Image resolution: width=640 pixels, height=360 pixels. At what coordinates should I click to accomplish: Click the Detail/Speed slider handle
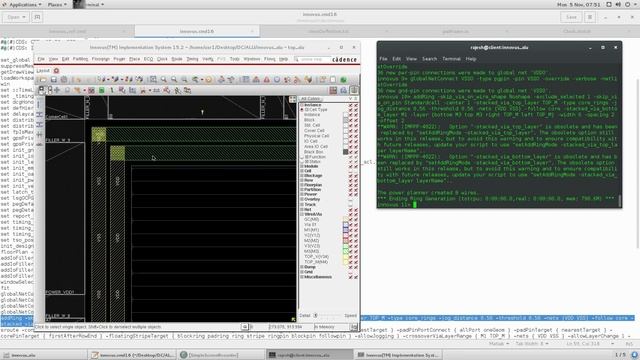pyautogui.click(x=315, y=316)
